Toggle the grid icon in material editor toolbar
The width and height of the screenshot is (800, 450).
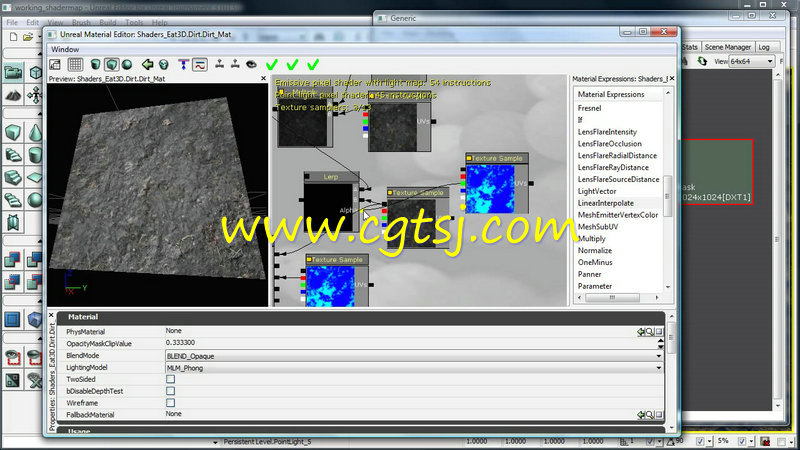[x=75, y=65]
